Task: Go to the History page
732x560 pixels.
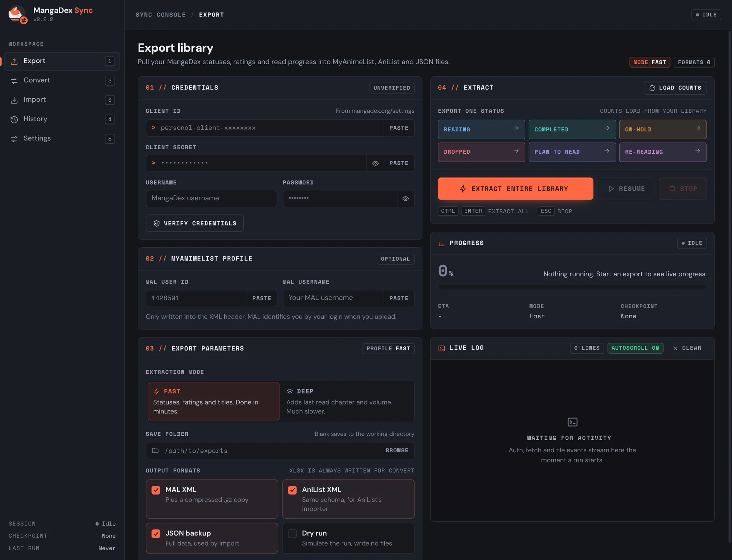Action: 62,119
